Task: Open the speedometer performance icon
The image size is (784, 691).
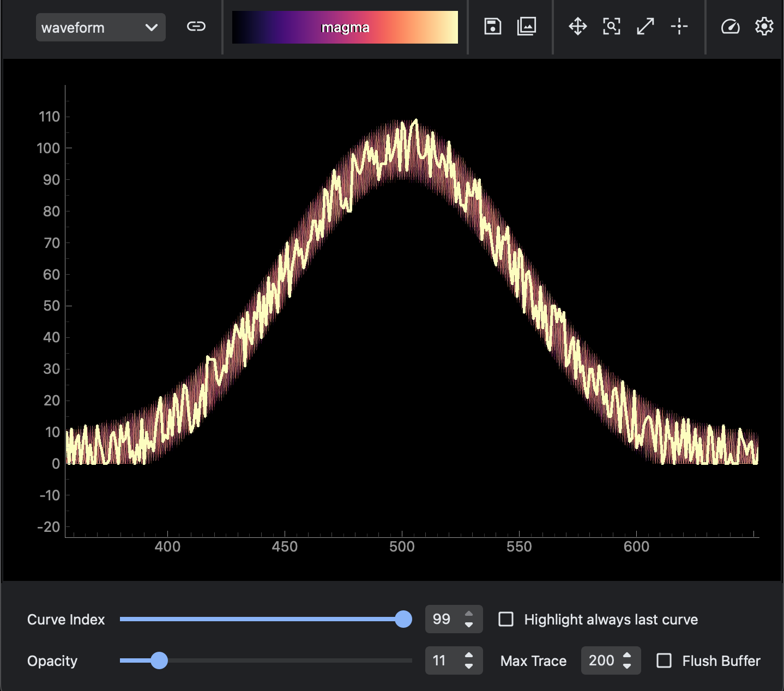Action: pyautogui.click(x=730, y=27)
